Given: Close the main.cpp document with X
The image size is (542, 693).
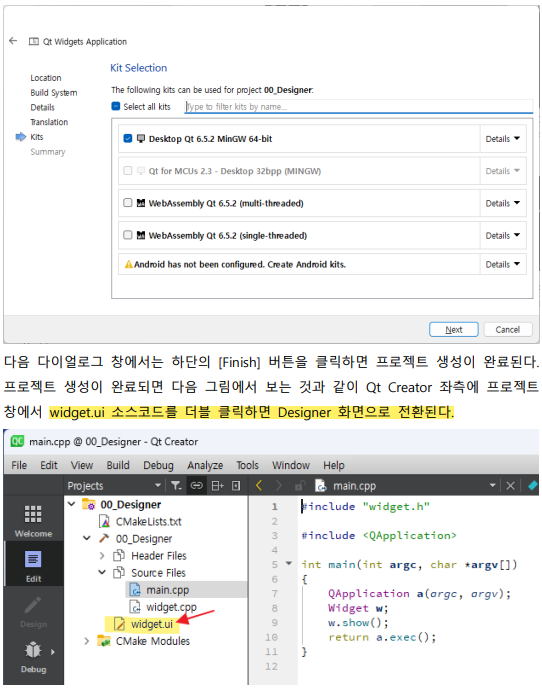Looking at the screenshot, I should point(510,486).
